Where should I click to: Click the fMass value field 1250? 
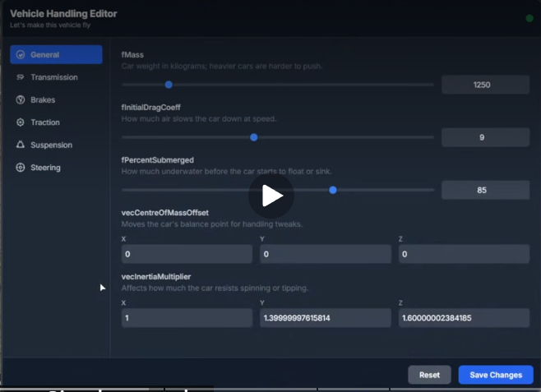click(485, 85)
